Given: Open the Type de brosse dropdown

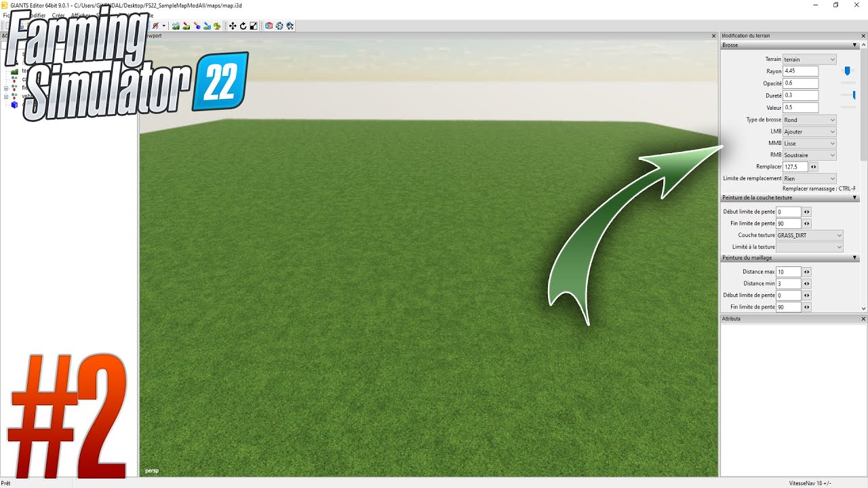Looking at the screenshot, I should tap(810, 120).
